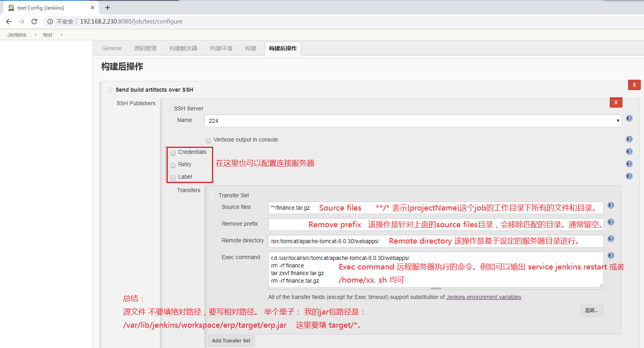
Task: Delete the Send build artifacts step
Action: [x=634, y=85]
